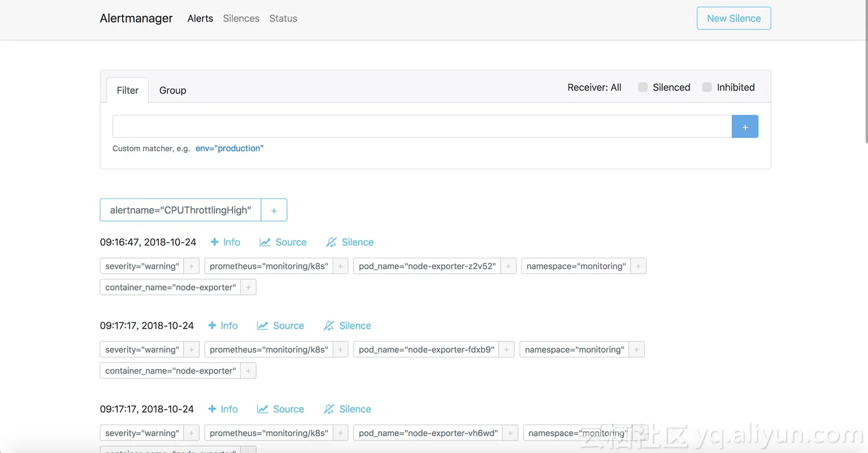Add container_name plus below the node-exporter-fdxb9 alert
The height and width of the screenshot is (453, 868).
(249, 371)
